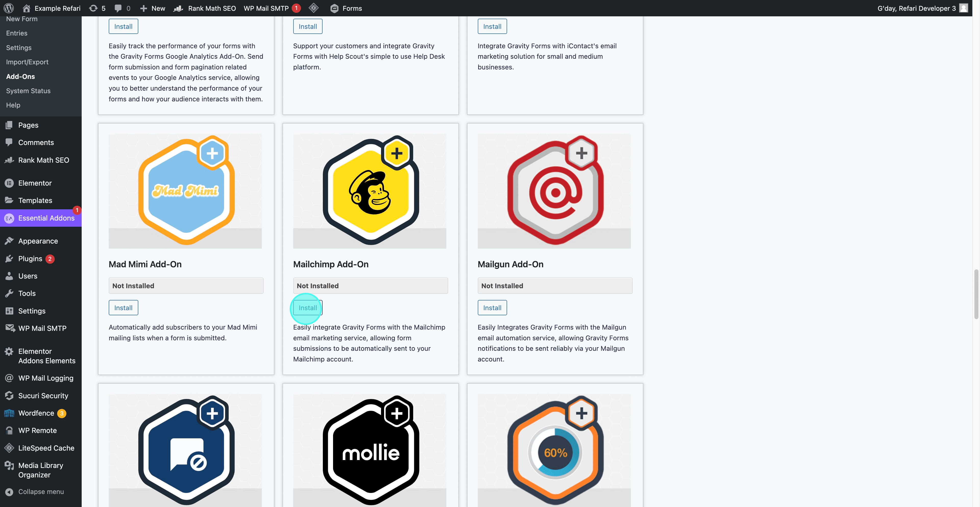
Task: Install the Mad Mimi Add-On
Action: click(123, 308)
